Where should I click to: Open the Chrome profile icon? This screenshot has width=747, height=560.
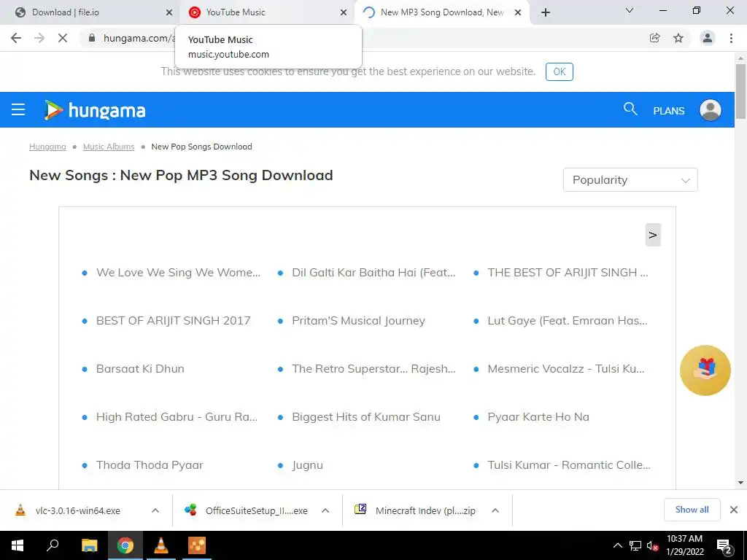708,38
